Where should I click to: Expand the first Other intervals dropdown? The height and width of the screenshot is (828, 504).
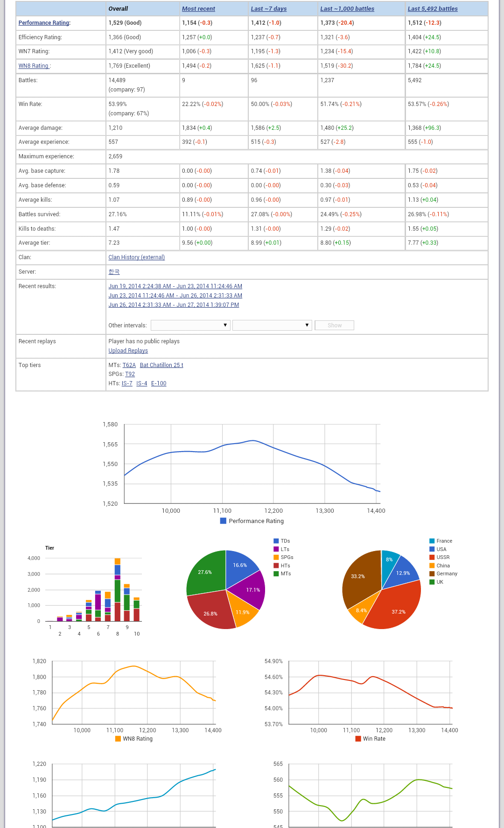(x=190, y=325)
